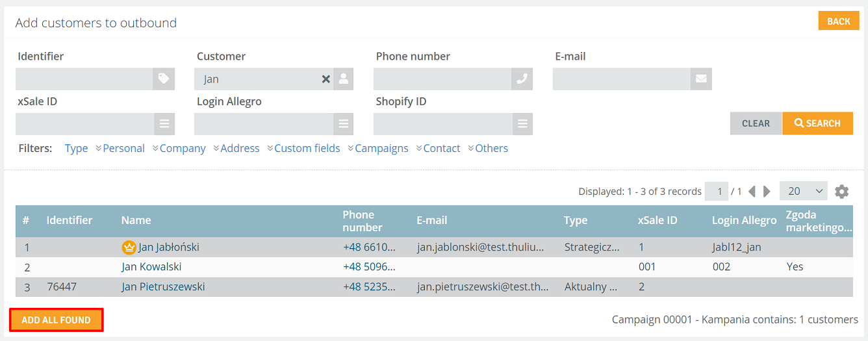
Task: Open the Type filter
Action: click(76, 148)
